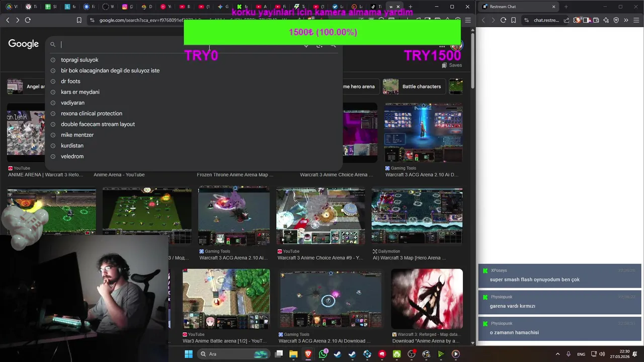Close the active Google search tab
The width and height of the screenshot is (644, 362).
click(x=398, y=7)
